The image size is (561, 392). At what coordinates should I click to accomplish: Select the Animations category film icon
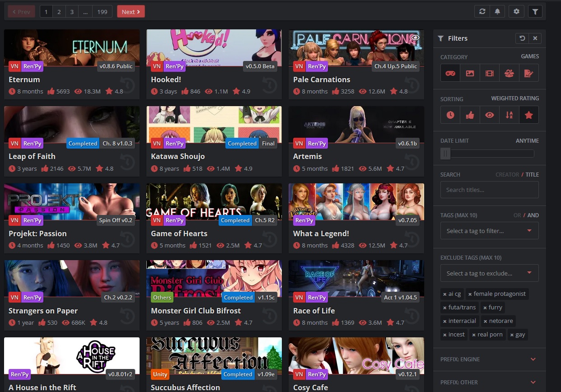pos(489,73)
